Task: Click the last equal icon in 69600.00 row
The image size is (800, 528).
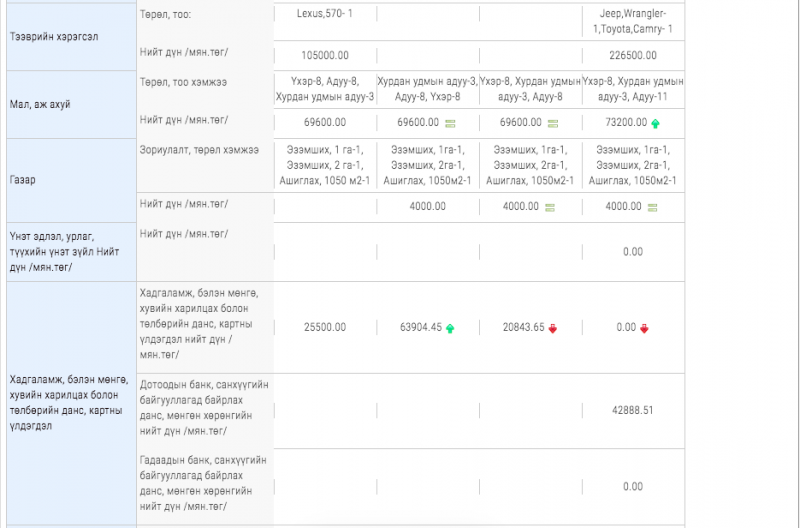Action: pos(553,123)
